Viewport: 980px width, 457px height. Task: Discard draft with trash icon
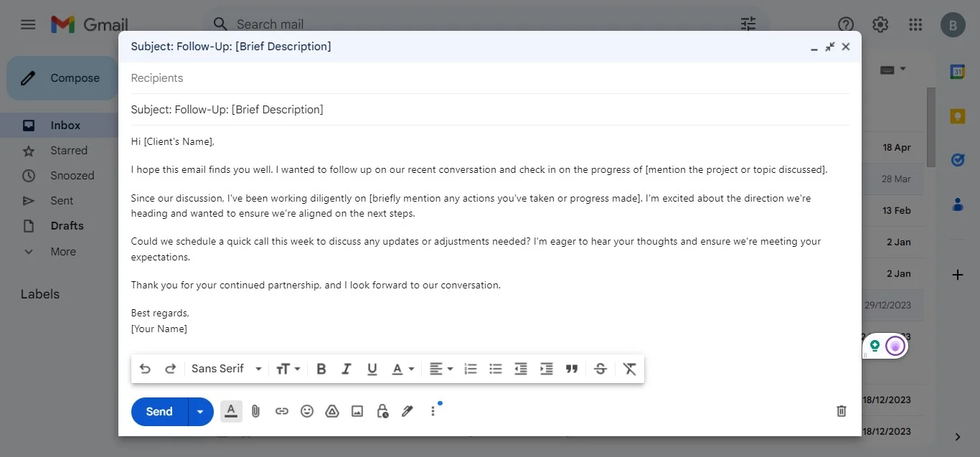[842, 411]
